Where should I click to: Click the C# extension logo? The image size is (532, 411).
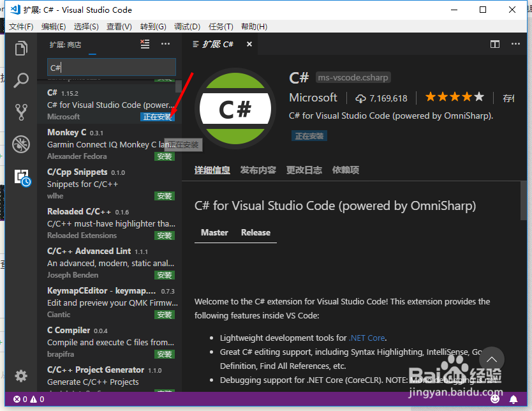[235, 108]
